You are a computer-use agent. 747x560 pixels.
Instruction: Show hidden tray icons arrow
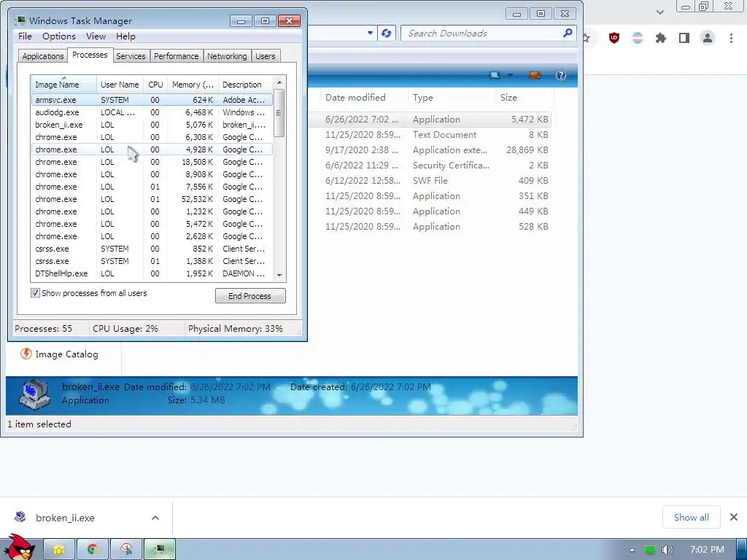(x=632, y=550)
